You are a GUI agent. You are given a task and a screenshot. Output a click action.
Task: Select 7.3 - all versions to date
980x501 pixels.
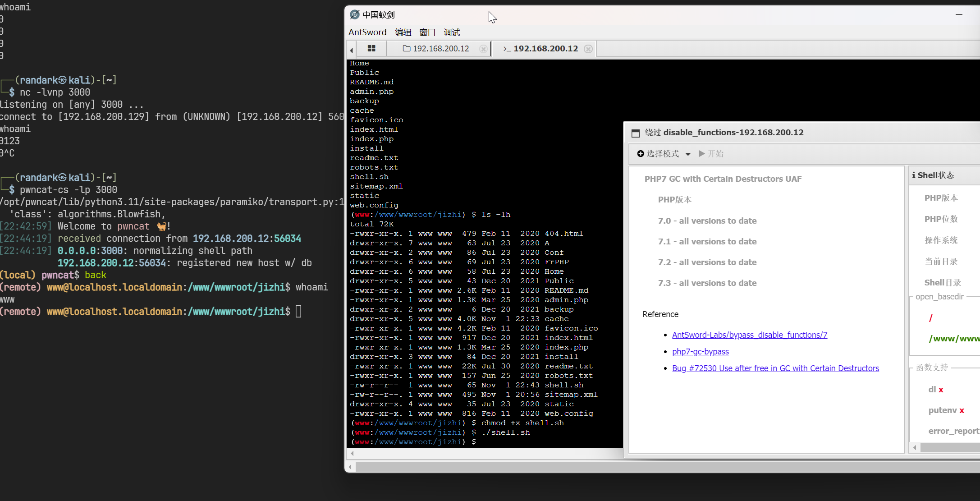point(707,283)
